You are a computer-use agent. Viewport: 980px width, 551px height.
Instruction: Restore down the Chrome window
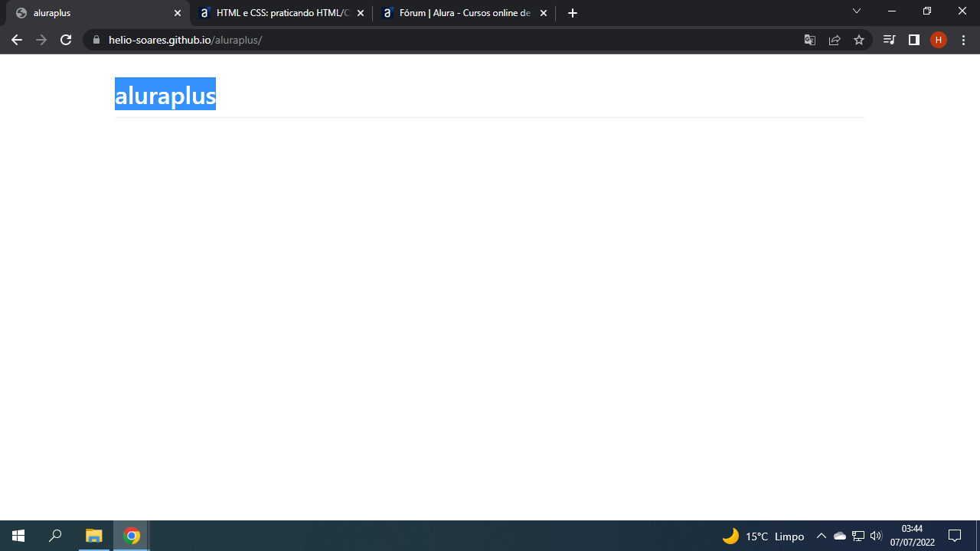click(927, 11)
